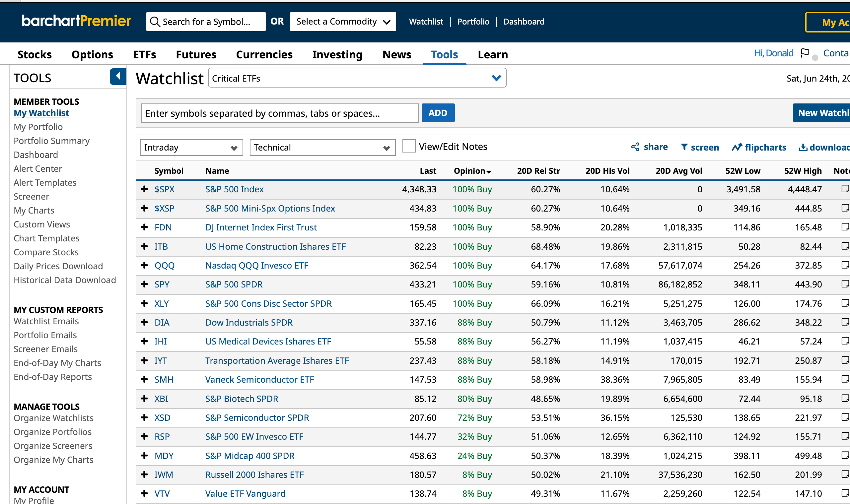Open the Historical Data Download link

(x=65, y=280)
